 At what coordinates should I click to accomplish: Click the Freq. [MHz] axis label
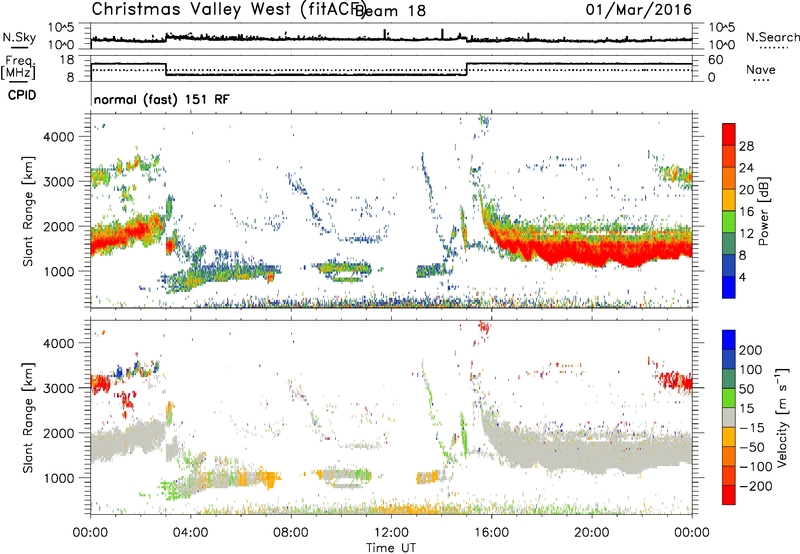tap(18, 67)
